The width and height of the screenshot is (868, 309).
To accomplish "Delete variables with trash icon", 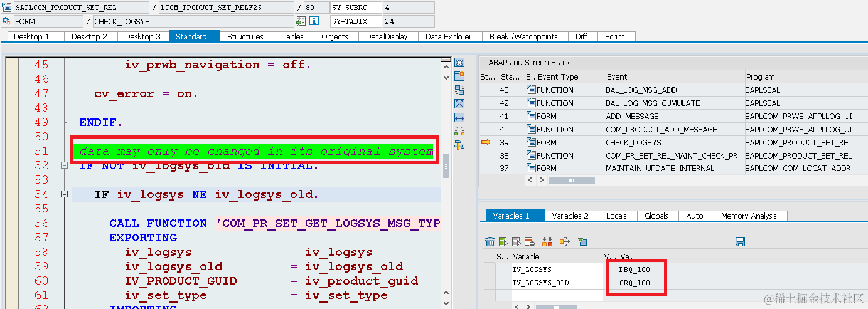I will [x=491, y=241].
